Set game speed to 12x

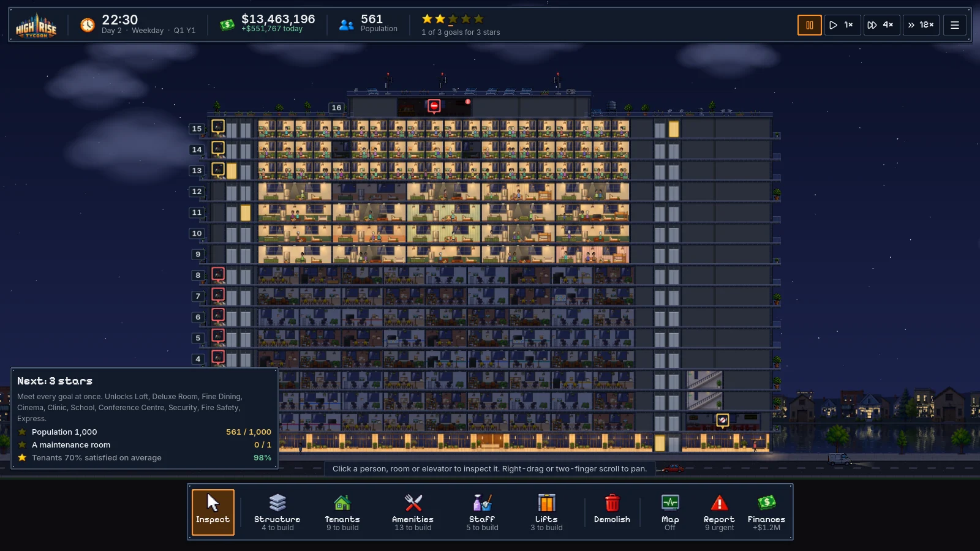tap(921, 25)
